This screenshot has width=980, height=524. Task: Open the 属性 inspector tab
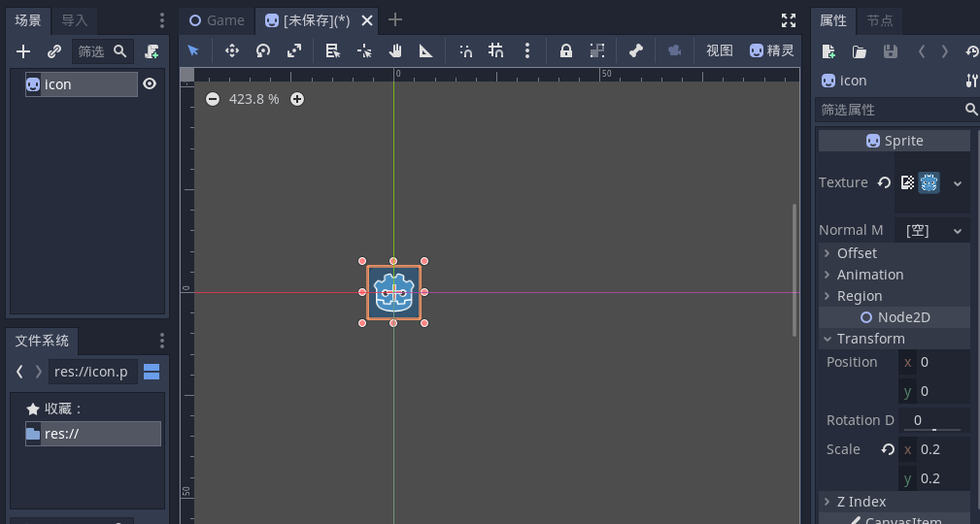[x=833, y=20]
